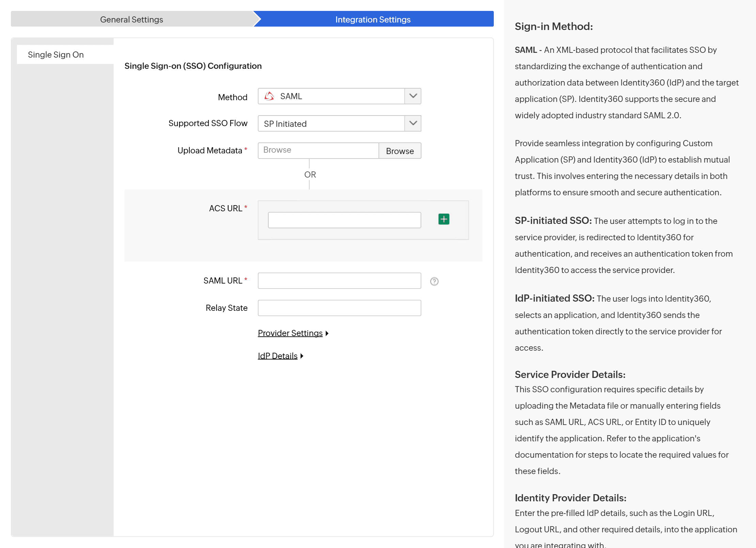
Task: Click the ACS URL label
Action: (225, 209)
